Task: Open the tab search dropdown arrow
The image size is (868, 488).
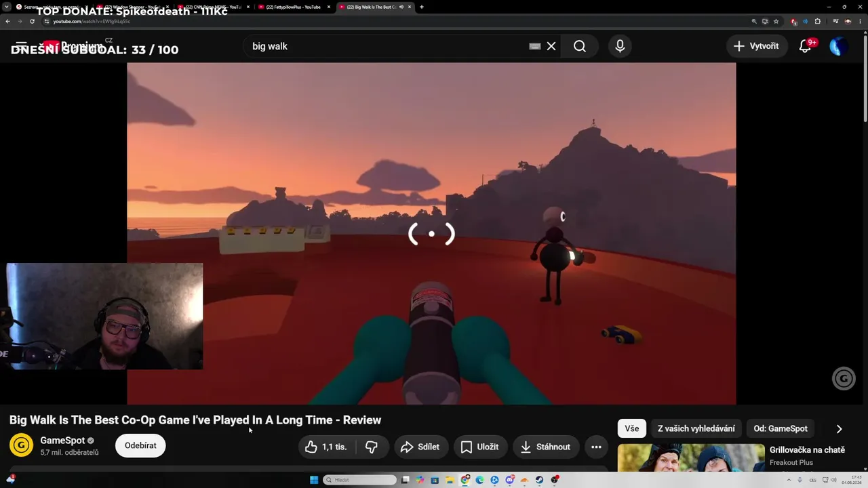Action: [x=7, y=7]
